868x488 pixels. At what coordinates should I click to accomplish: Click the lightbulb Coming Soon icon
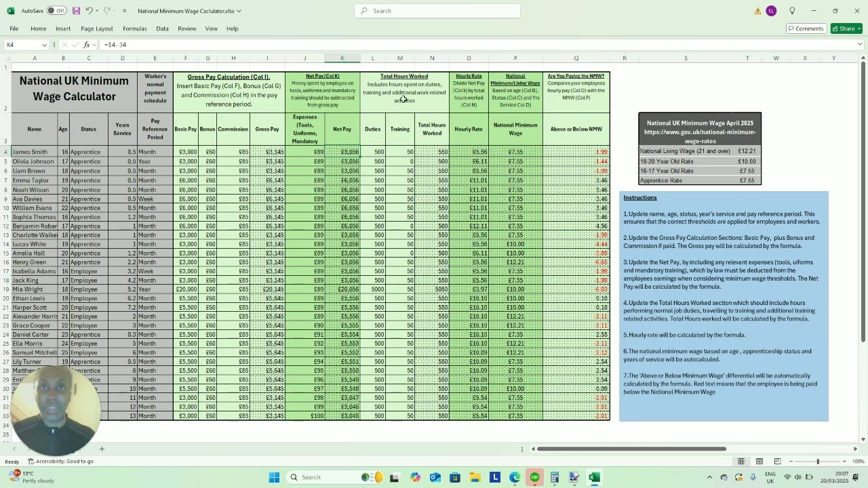(x=792, y=11)
